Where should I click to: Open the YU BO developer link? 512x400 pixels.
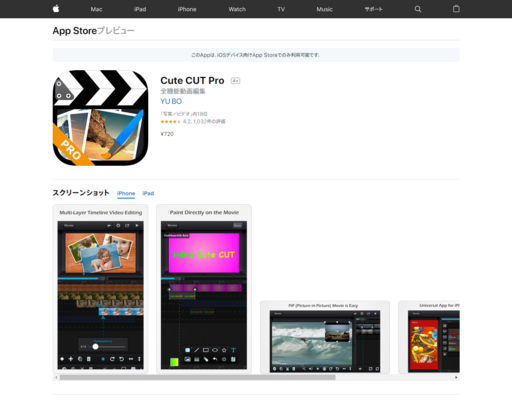pyautogui.click(x=171, y=101)
